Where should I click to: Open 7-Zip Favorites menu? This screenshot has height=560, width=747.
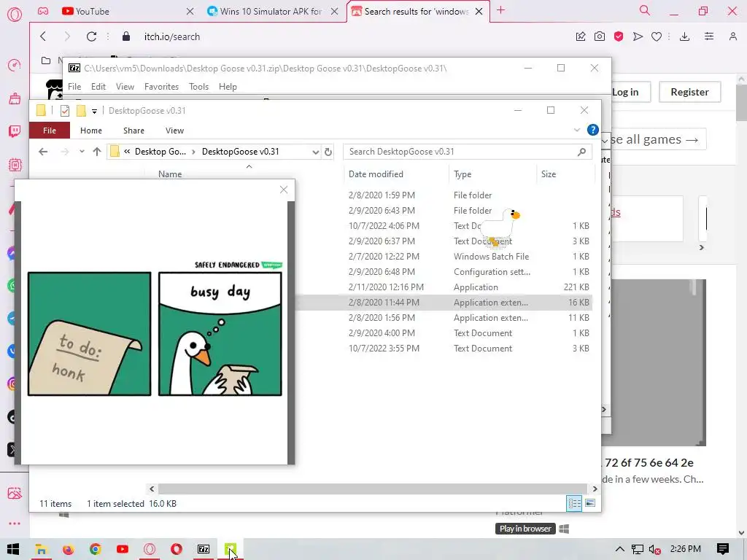point(161,87)
